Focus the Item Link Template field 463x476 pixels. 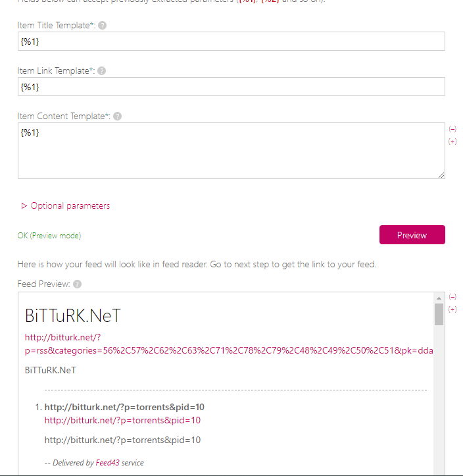pos(231,87)
